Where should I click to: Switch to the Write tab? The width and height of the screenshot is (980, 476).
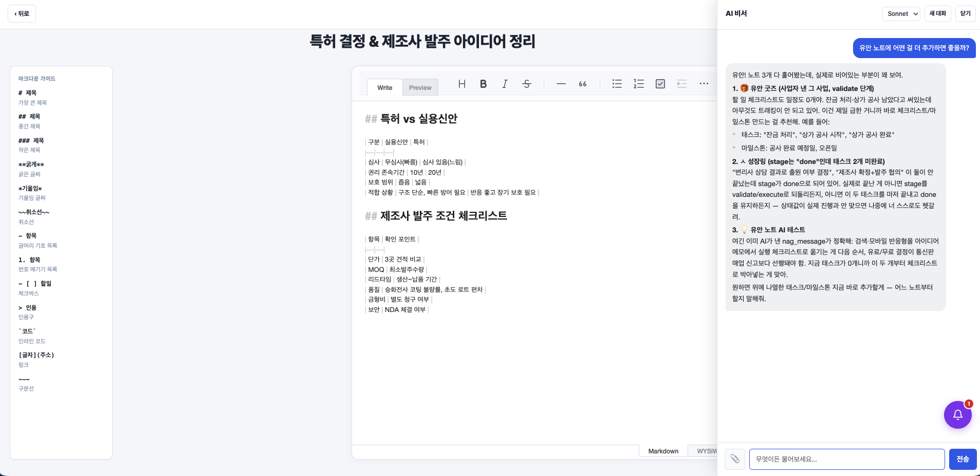pos(384,88)
